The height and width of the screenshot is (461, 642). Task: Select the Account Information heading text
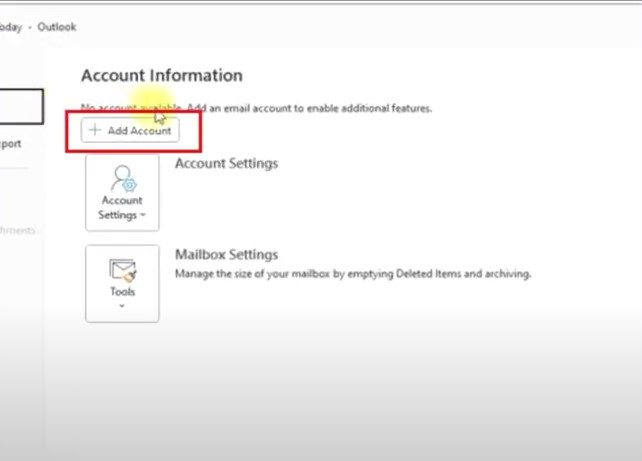[x=162, y=76]
